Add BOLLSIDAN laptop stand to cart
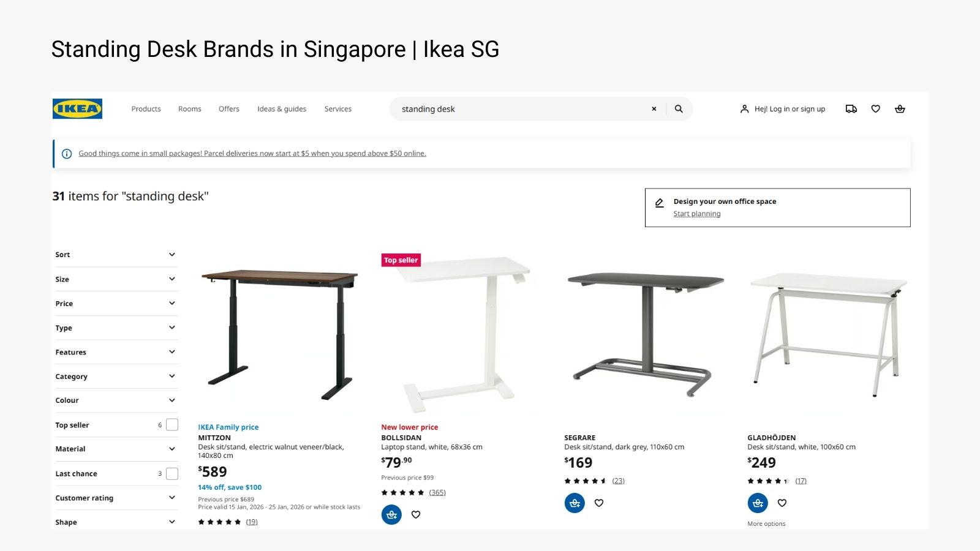 click(391, 514)
